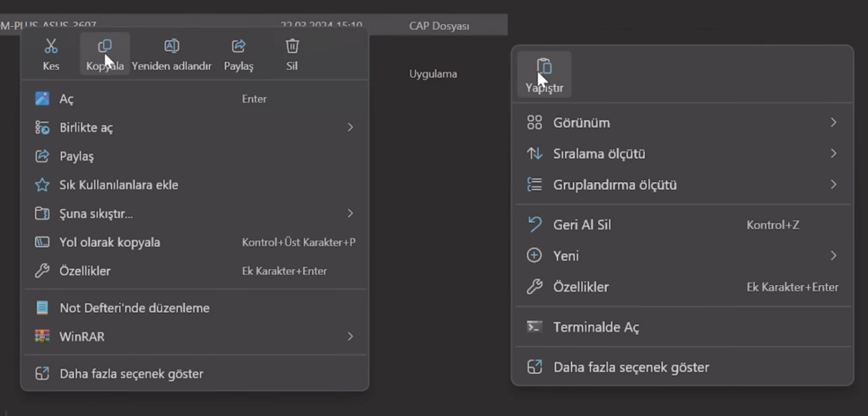
Task: Click the Yeniden adlandır rename icon
Action: point(171,46)
